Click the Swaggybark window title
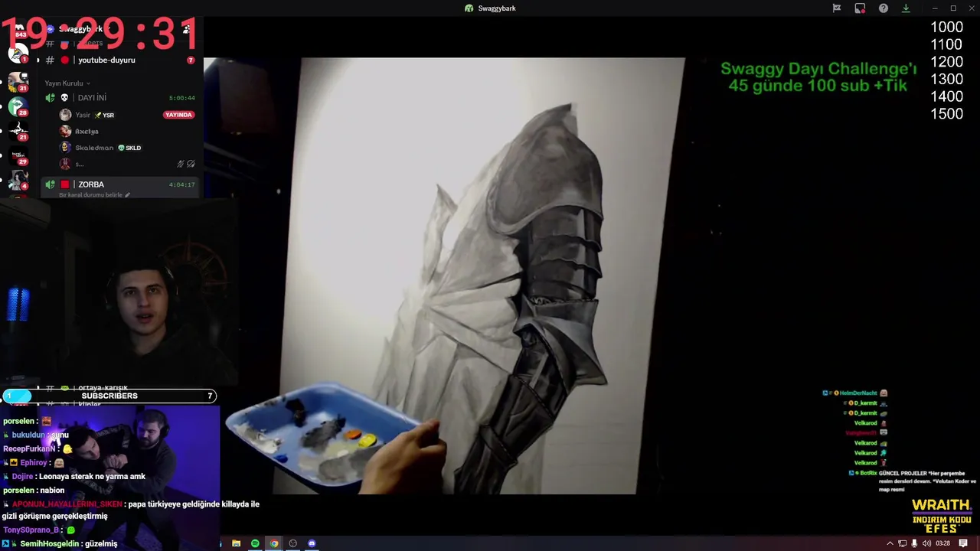The width and height of the screenshot is (980, 551). pos(497,8)
